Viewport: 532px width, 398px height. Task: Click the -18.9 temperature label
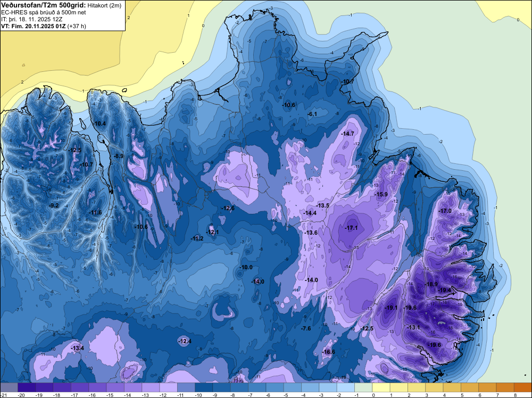(x=431, y=284)
